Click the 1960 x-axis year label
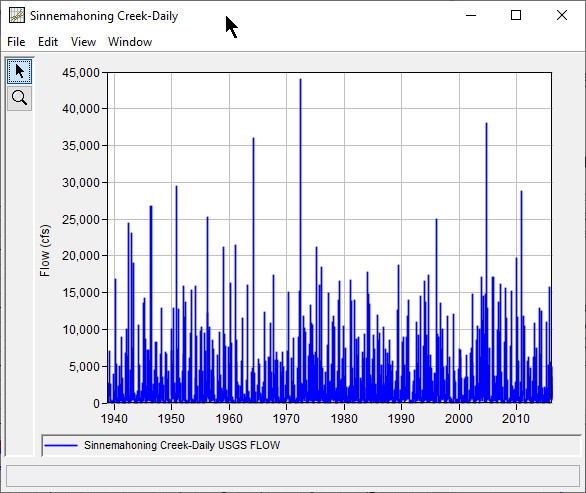 click(229, 419)
